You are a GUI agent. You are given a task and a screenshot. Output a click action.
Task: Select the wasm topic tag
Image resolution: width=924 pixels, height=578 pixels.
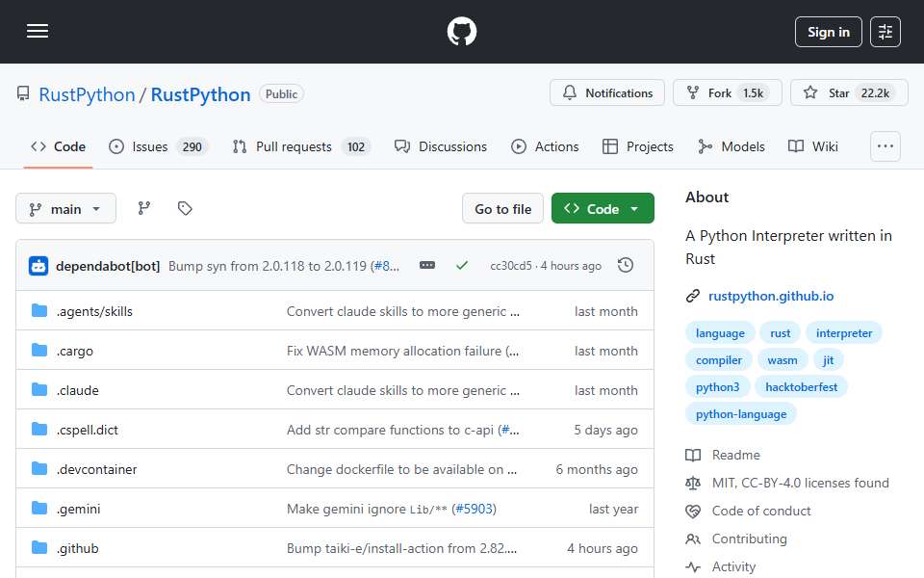click(782, 360)
